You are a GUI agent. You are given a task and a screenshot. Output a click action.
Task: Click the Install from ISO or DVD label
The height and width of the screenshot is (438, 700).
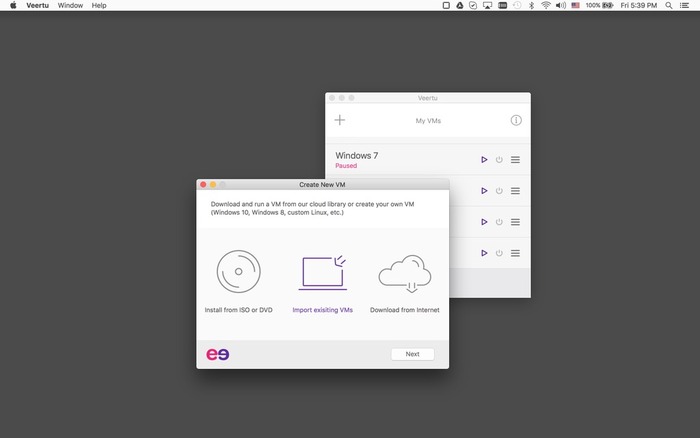(238, 310)
